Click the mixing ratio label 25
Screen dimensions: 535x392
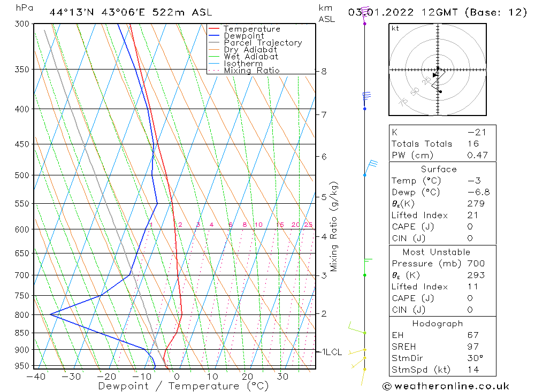[309, 225]
